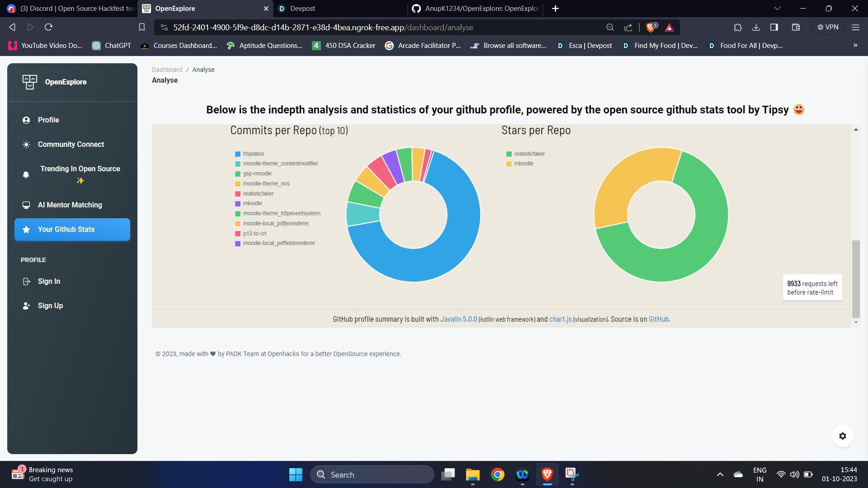Click the Brave Shields lion icon
The width and height of the screenshot is (868, 488).
tap(651, 28)
